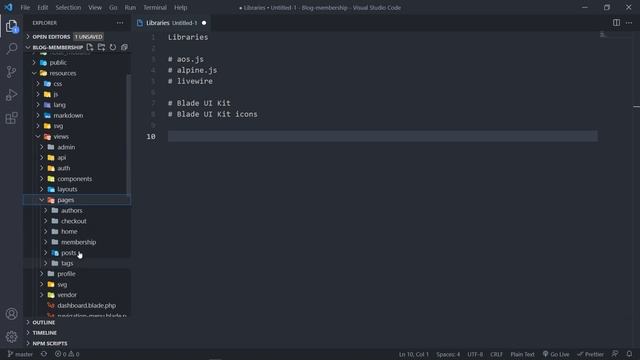This screenshot has height=360, width=640.
Task: Open the Explorer view in activity bar
Action: [x=11, y=26]
